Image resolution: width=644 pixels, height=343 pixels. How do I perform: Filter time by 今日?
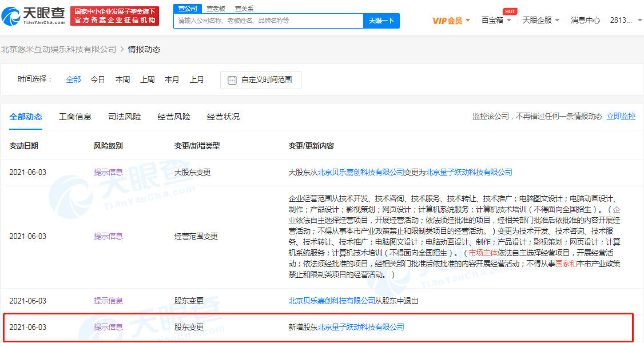(98, 79)
